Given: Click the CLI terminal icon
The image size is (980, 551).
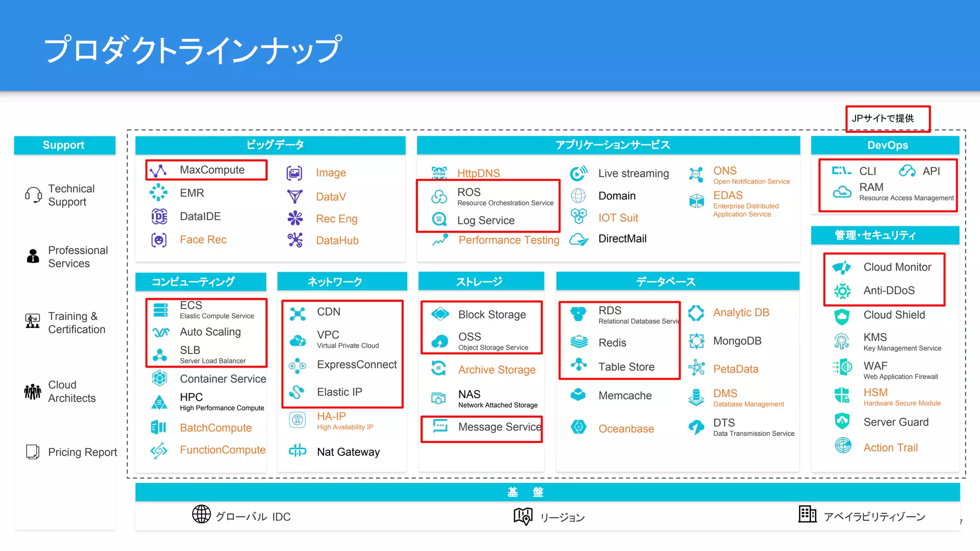Looking at the screenshot, I should (842, 170).
